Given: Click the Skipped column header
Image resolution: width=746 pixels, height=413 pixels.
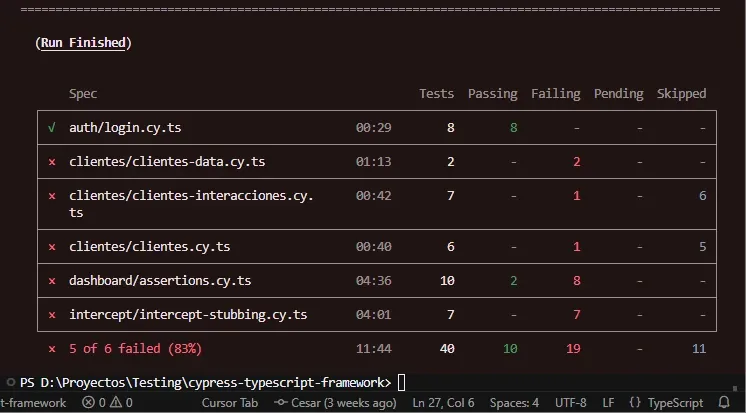Looking at the screenshot, I should pos(681,94).
